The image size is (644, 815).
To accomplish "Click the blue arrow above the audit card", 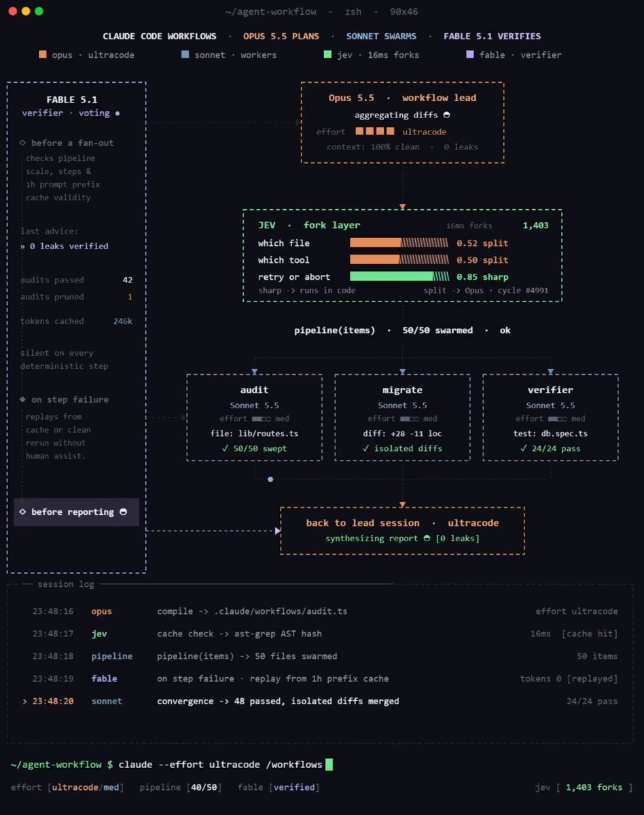I will pyautogui.click(x=254, y=372).
